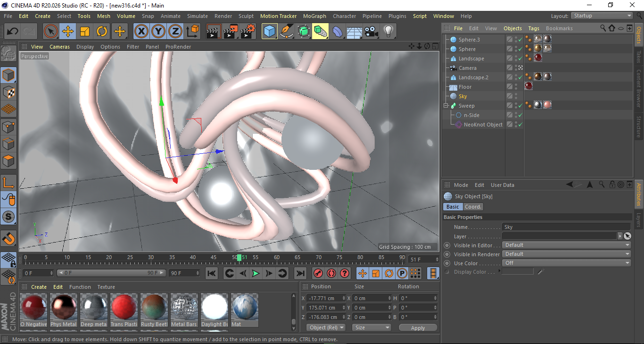
Task: Click the 0 F to 90 F preview range slider
Action: pos(111,273)
